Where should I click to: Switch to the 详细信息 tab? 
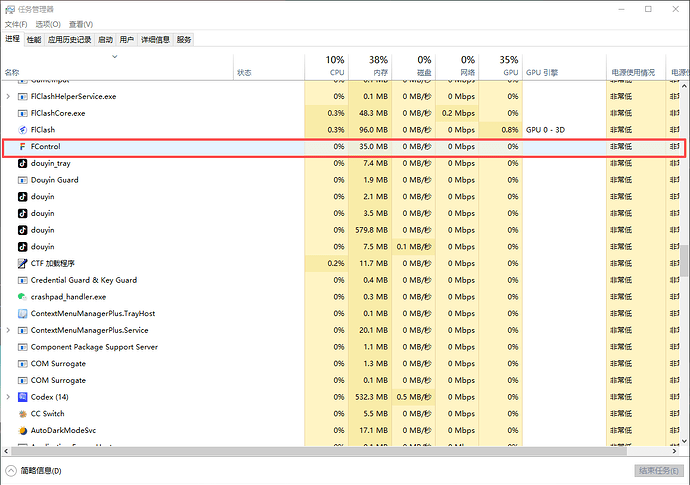coord(155,40)
